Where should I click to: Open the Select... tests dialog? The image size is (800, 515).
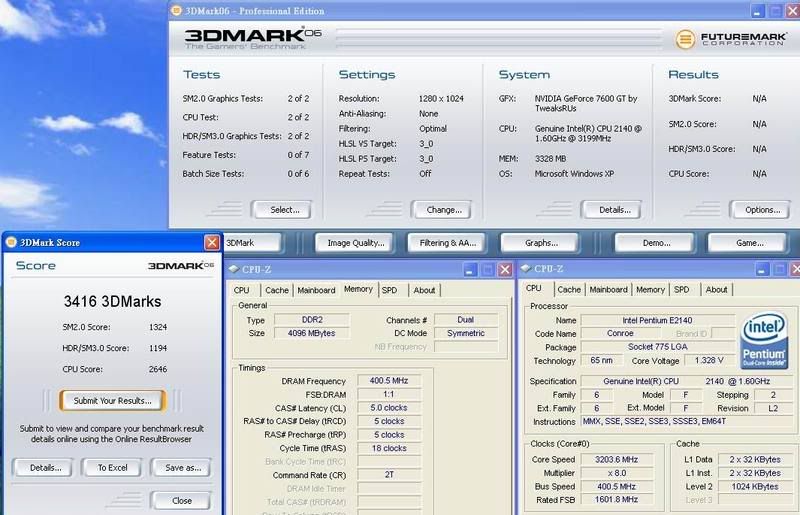coord(281,210)
